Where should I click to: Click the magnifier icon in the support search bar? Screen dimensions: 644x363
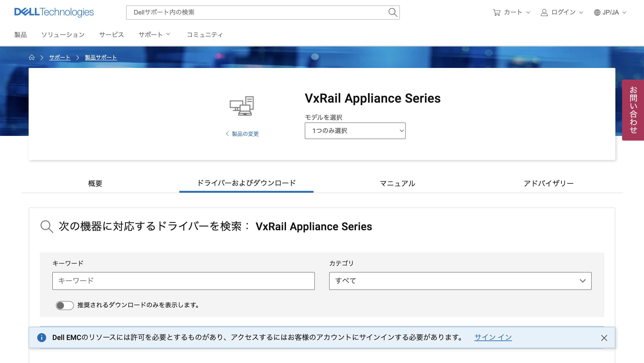392,12
